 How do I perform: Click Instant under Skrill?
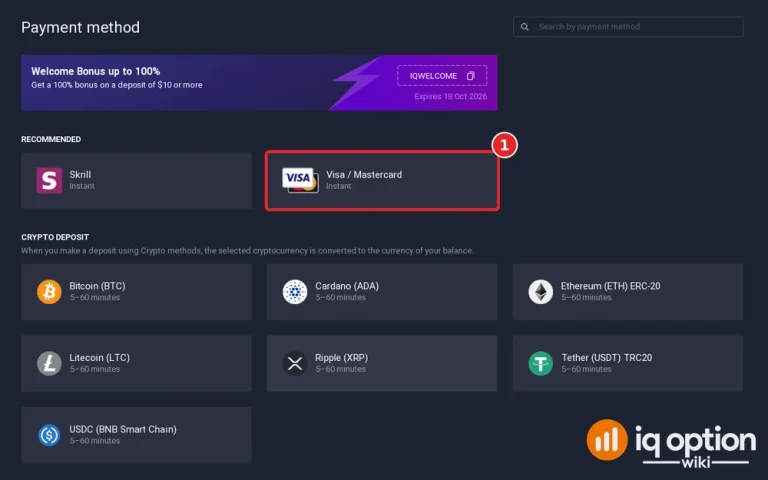pyautogui.click(x=82, y=186)
